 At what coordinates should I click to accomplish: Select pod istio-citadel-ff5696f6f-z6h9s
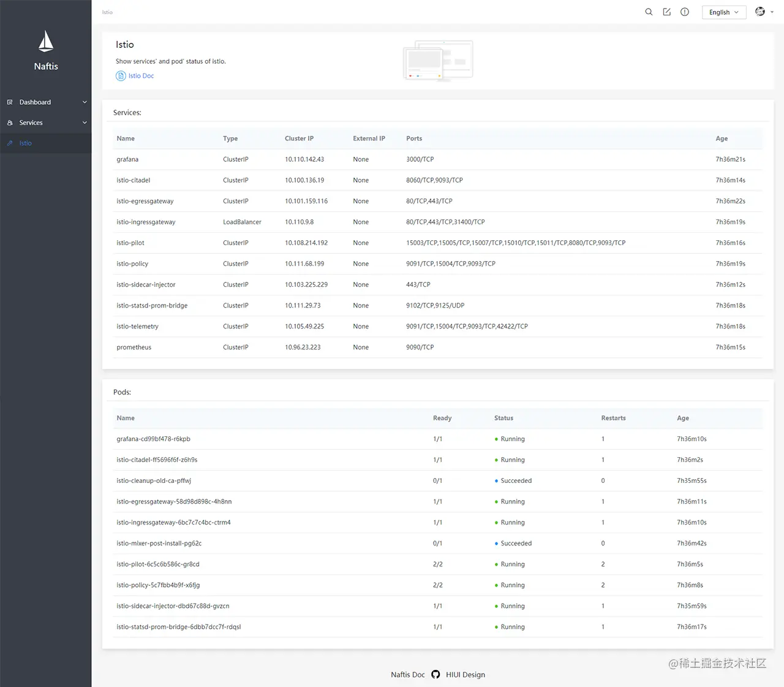[x=157, y=460]
